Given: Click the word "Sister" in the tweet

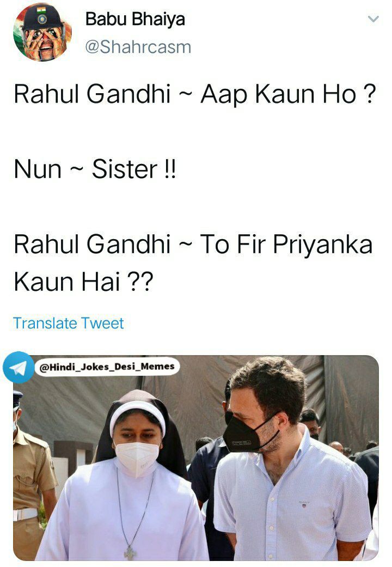Looking at the screenshot, I should [125, 169].
